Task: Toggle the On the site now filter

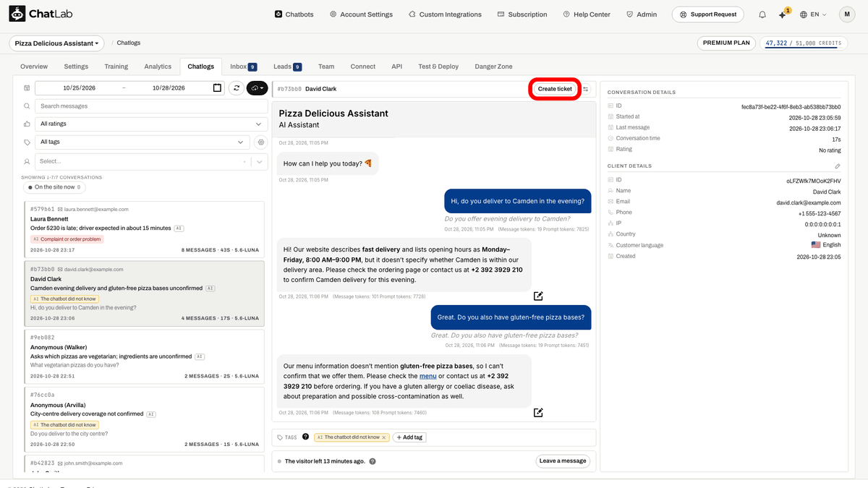Action: 54,187
